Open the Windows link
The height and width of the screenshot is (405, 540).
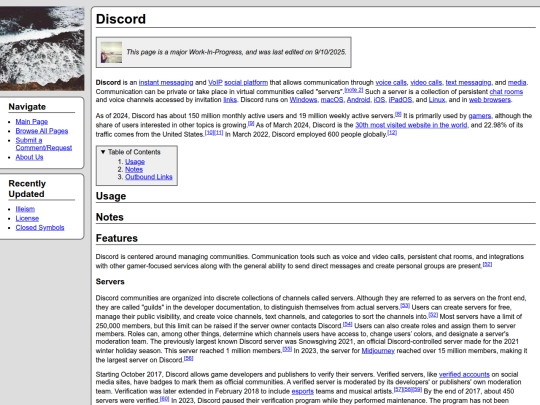[x=303, y=100]
